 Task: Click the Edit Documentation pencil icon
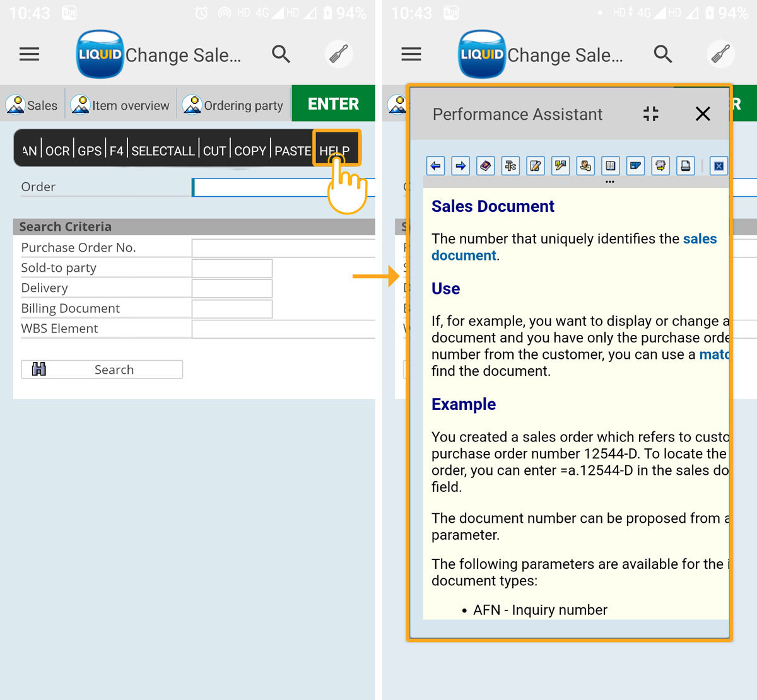pos(536,166)
